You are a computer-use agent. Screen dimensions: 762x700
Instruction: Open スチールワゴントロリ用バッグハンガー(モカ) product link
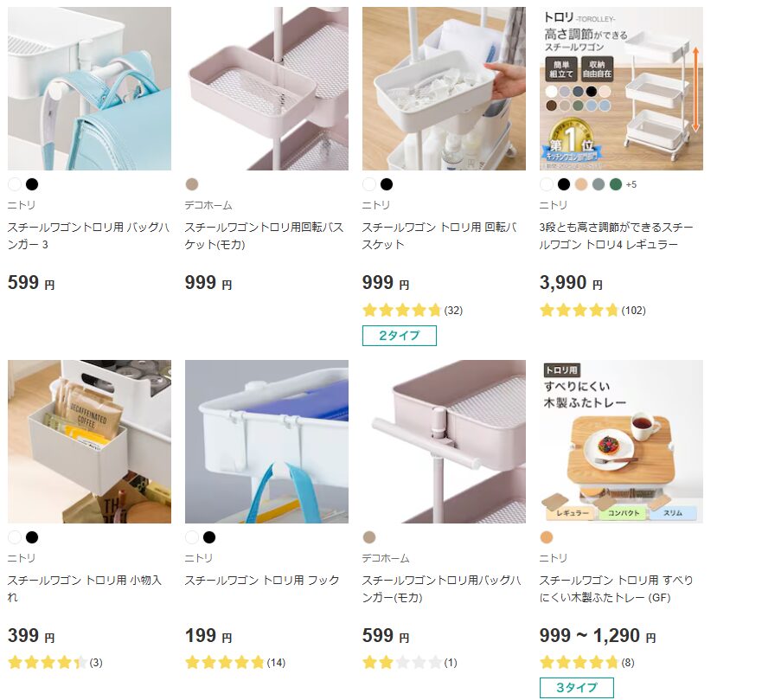441,588
